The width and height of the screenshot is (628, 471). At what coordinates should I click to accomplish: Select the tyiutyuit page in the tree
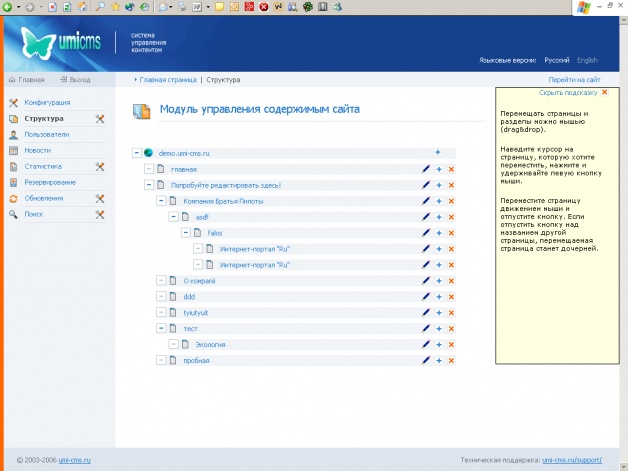point(195,312)
